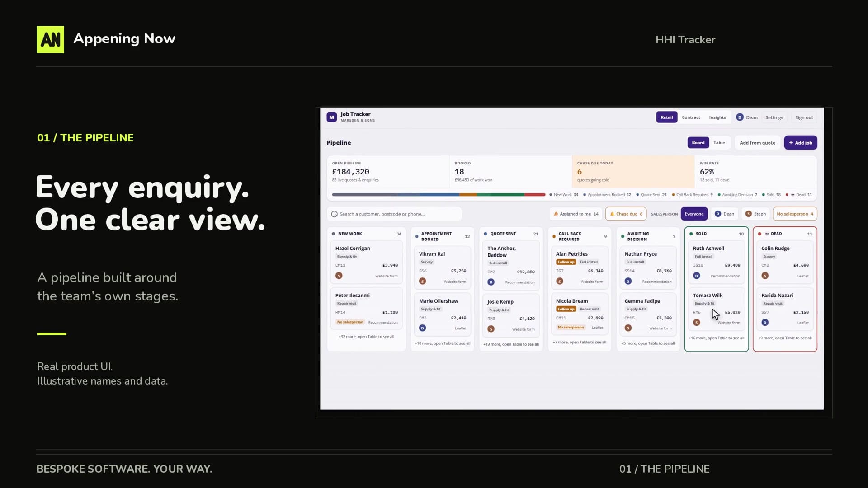Open the +5 more link under Awaiting Decision
Image resolution: width=868 pixels, height=488 pixels.
pyautogui.click(x=648, y=343)
